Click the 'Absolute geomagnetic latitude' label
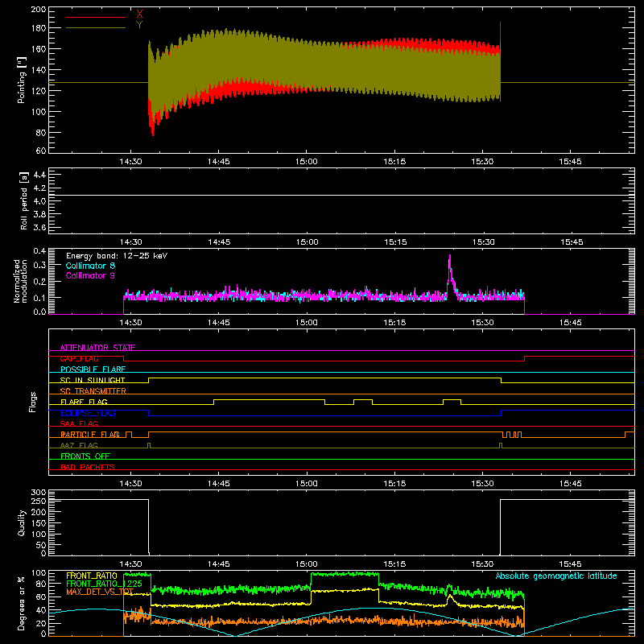This screenshot has height=644, width=644. [556, 576]
